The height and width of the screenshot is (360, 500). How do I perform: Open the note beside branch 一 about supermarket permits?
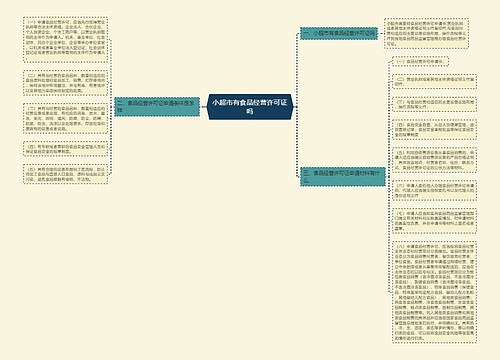click(426, 34)
